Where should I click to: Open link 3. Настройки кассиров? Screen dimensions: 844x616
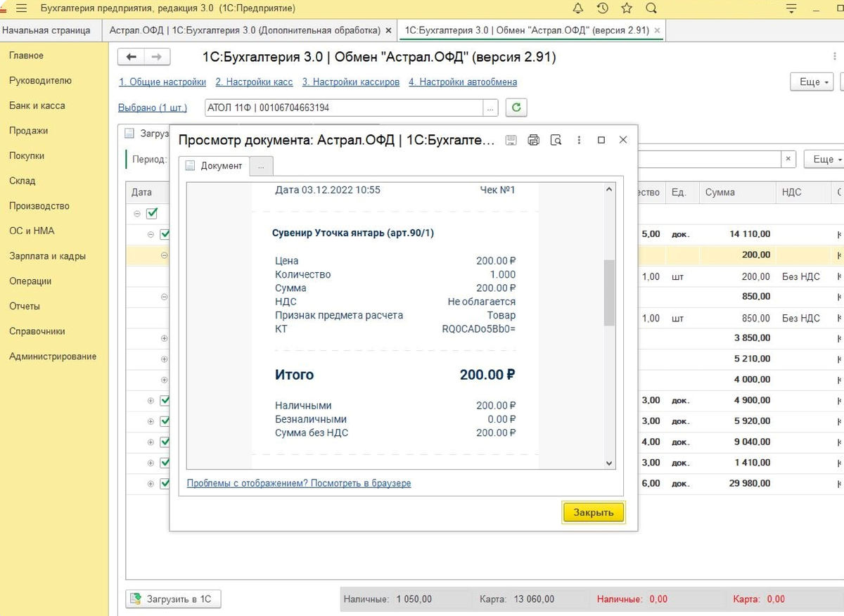351,82
